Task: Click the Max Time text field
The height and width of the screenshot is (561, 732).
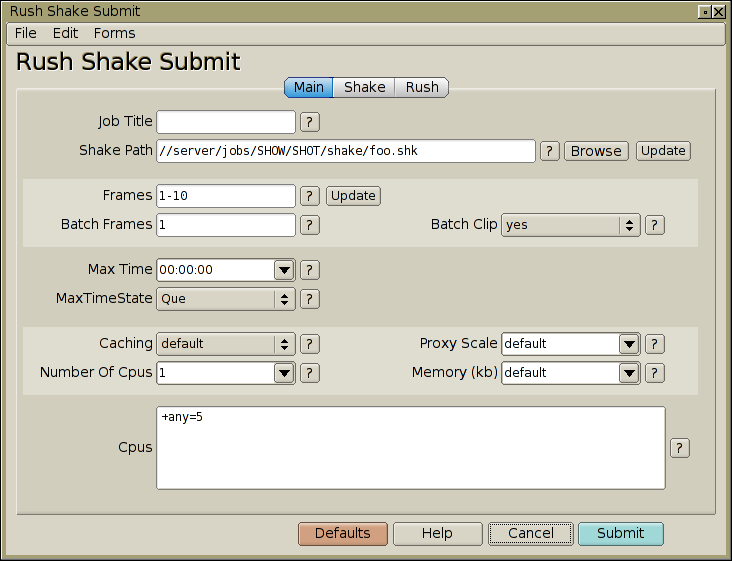Action: coord(216,270)
